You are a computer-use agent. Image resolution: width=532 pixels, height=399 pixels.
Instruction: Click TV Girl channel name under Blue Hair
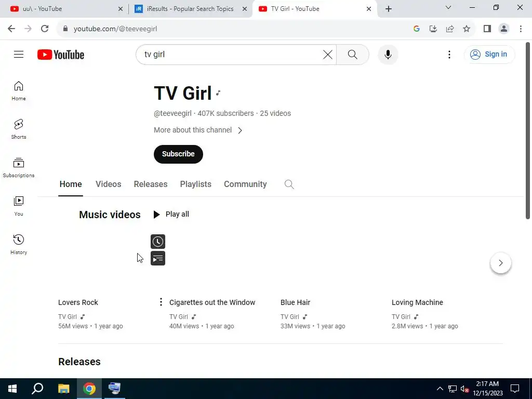click(290, 316)
